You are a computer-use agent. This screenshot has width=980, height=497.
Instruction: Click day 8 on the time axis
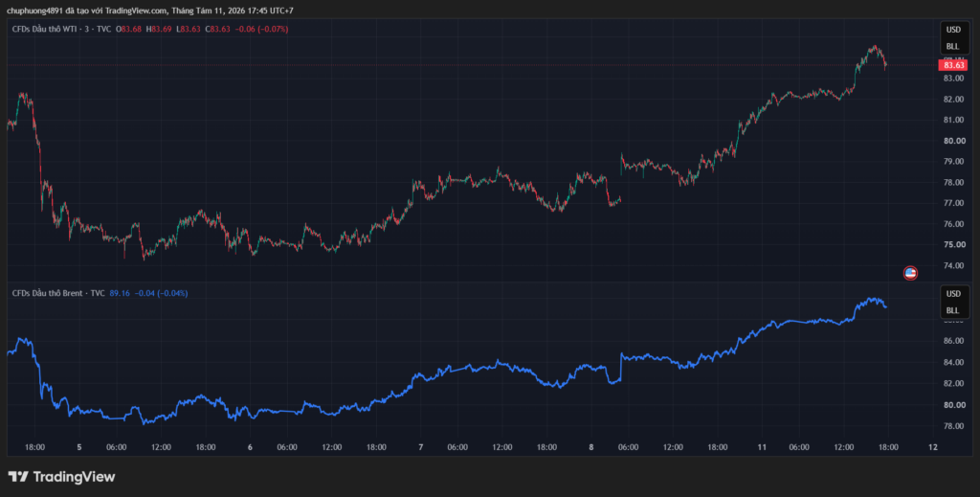pyautogui.click(x=591, y=447)
